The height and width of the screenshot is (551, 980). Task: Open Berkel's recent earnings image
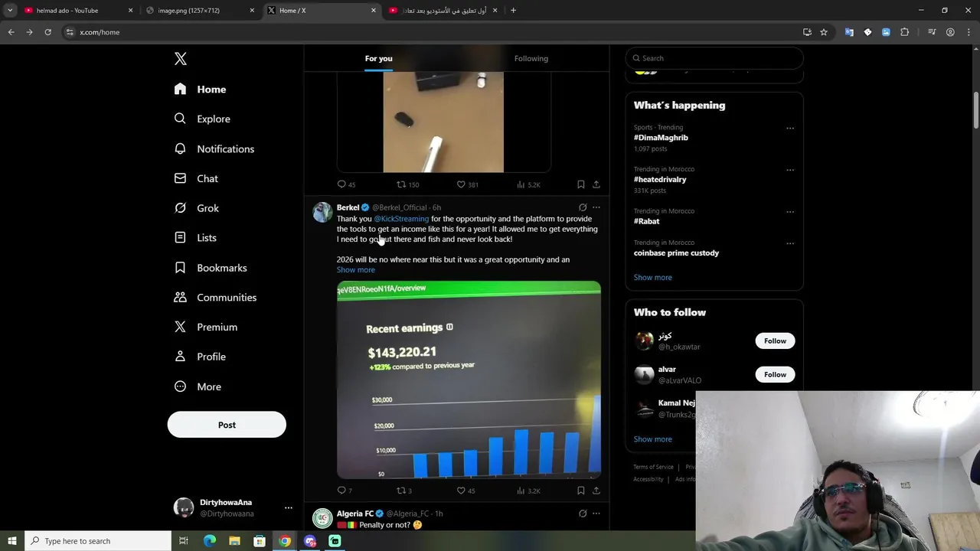469,380
